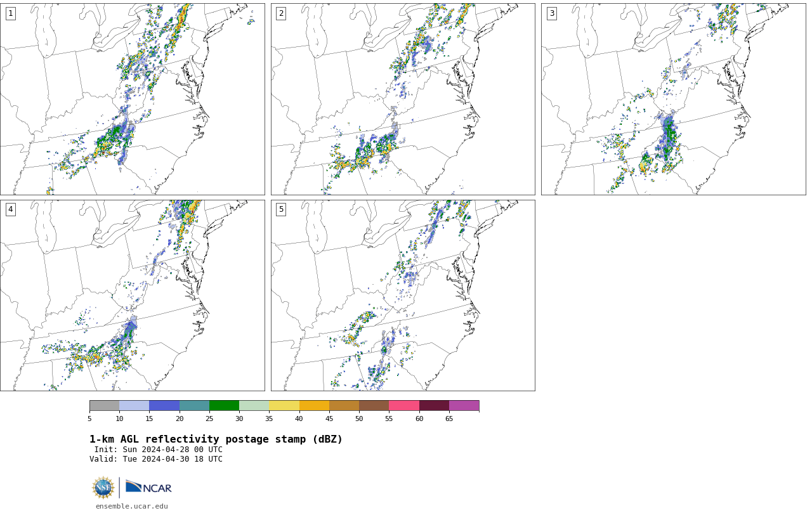The image size is (812, 513).
Task: Click the pink 55-60 dBZ swatch
Action: (404, 406)
